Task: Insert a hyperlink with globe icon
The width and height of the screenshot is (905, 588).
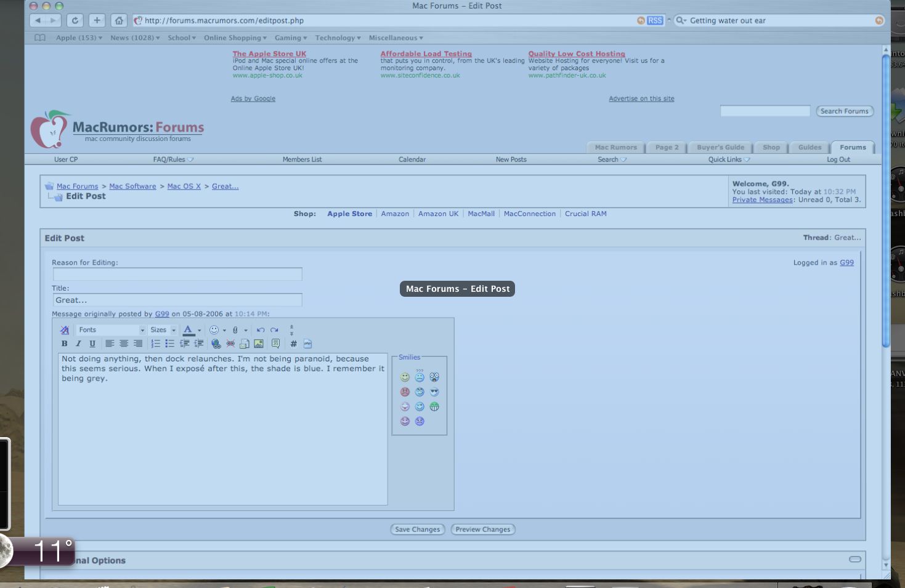Action: (216, 344)
